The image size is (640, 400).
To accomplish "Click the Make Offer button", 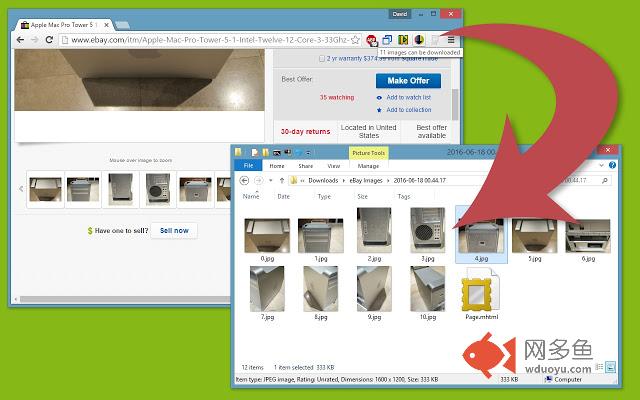I will 408,81.
